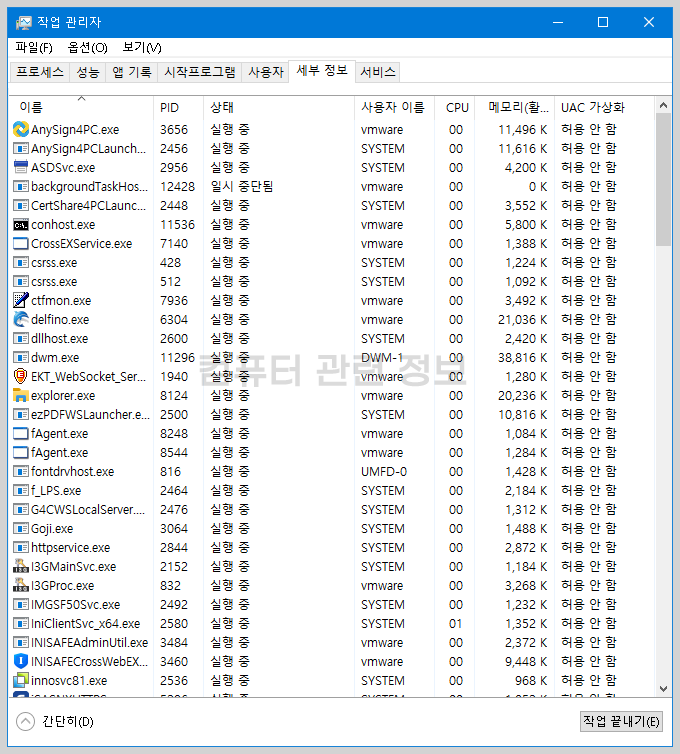Sort by the 상태 column header
The height and width of the screenshot is (754, 680).
click(x=279, y=107)
